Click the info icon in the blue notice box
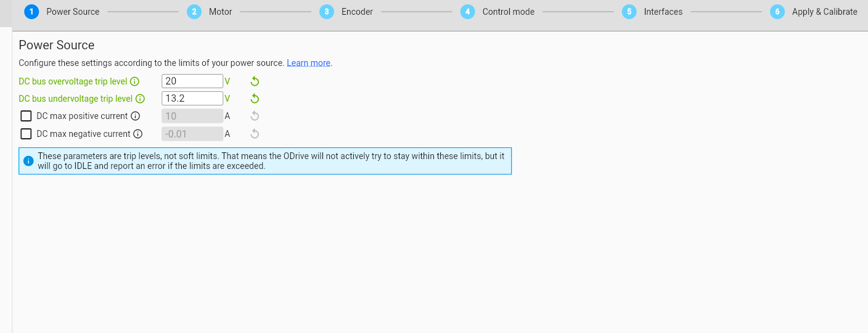Screen dimensions: 868x333 tap(28, 161)
